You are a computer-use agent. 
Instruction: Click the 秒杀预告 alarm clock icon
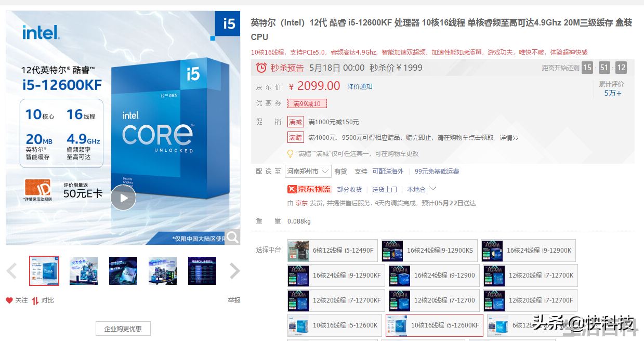(261, 68)
